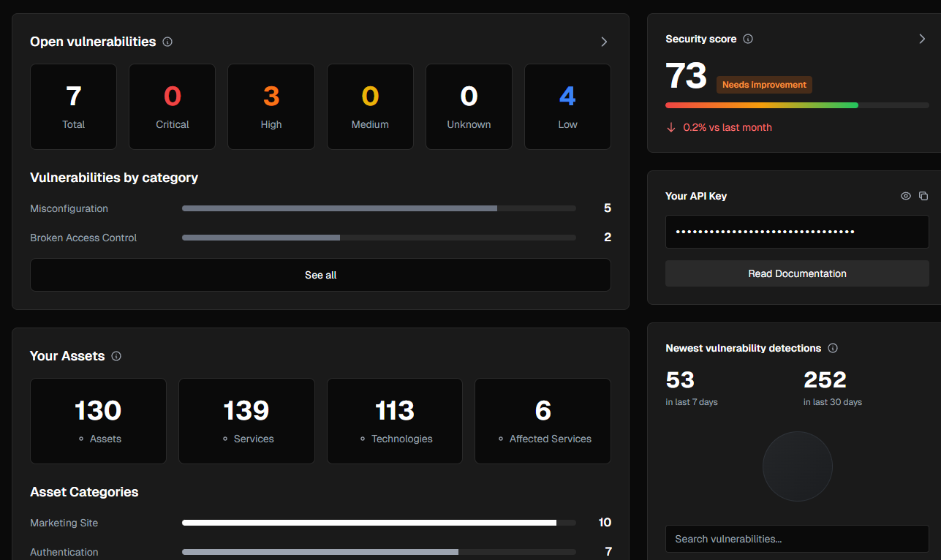Expand Open vulnerabilities with chevron arrow
Viewport: 941px width, 560px height.
(604, 42)
